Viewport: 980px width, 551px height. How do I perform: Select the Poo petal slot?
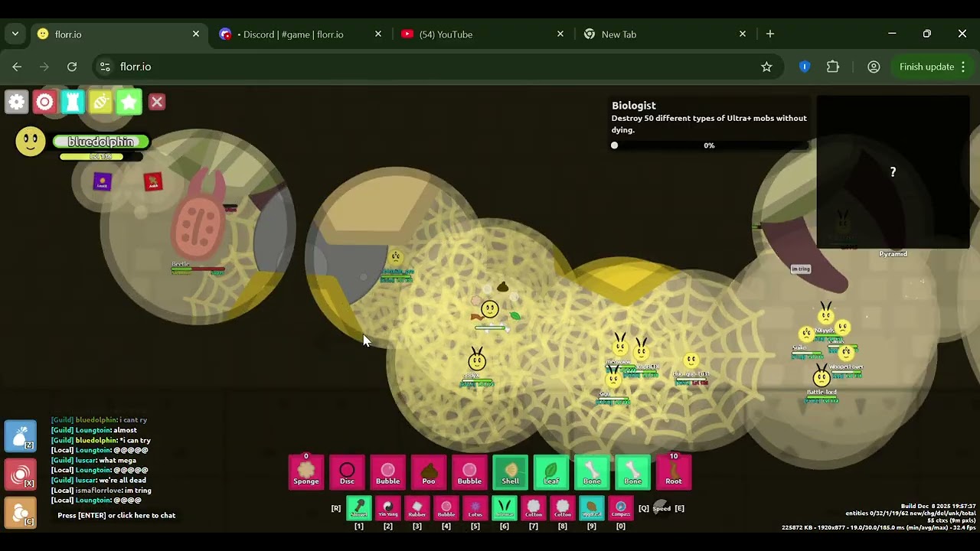[429, 471]
